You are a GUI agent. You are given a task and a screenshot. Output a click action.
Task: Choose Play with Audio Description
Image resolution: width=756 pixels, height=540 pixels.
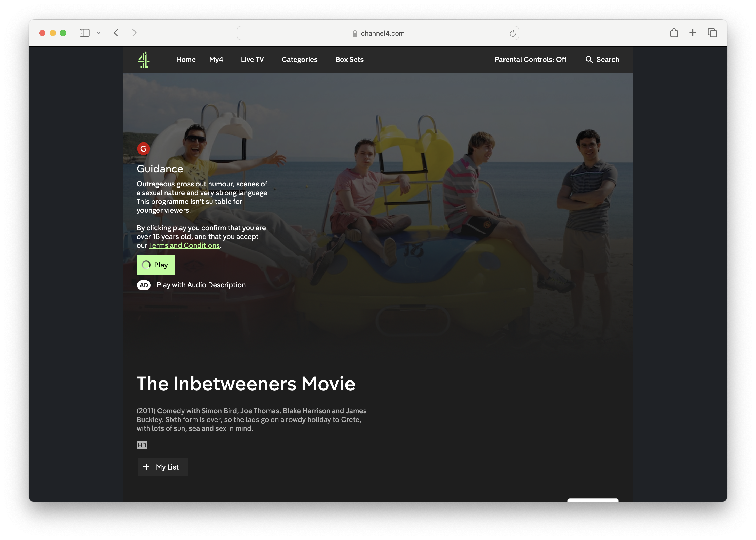(201, 285)
